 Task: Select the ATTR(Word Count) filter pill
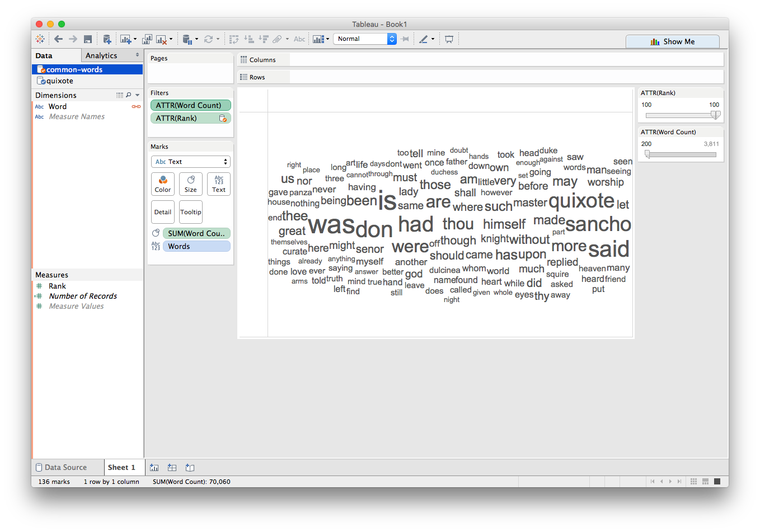(x=191, y=105)
